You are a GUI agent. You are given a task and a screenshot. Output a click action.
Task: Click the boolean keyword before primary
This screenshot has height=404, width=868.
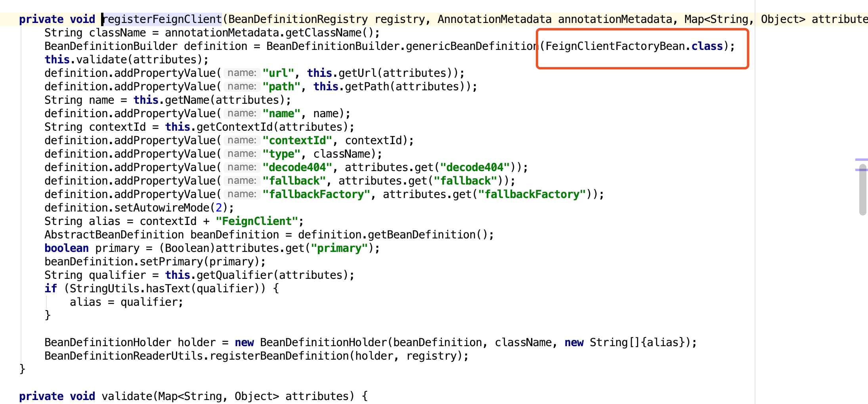coord(67,248)
